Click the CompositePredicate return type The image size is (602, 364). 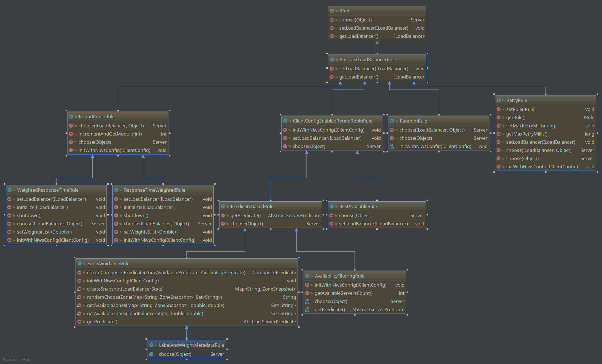click(x=274, y=273)
